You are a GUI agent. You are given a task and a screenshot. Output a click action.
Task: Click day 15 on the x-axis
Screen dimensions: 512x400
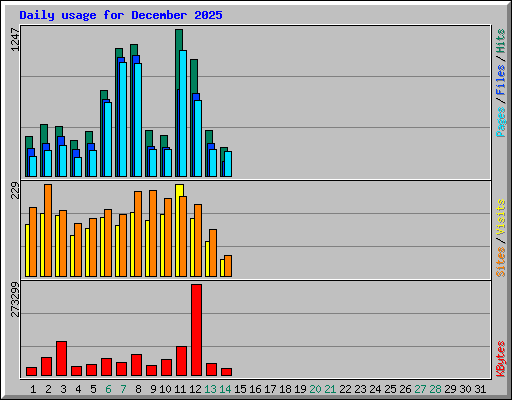point(240,389)
